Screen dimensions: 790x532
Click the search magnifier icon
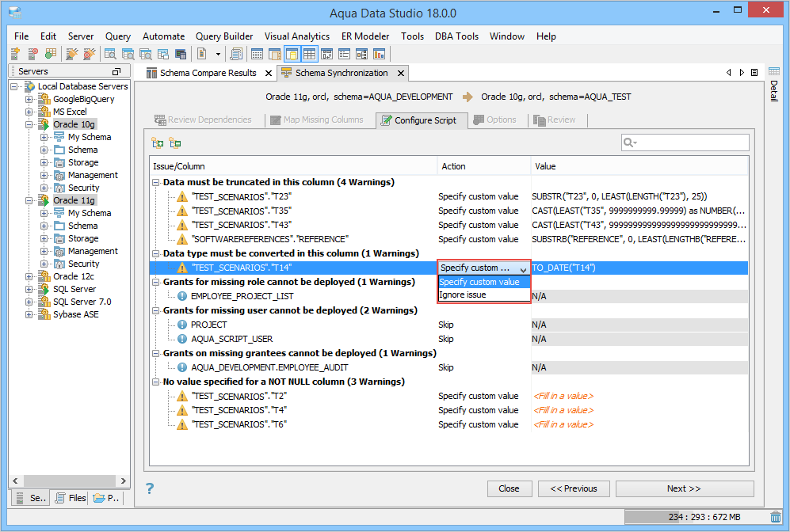click(629, 143)
